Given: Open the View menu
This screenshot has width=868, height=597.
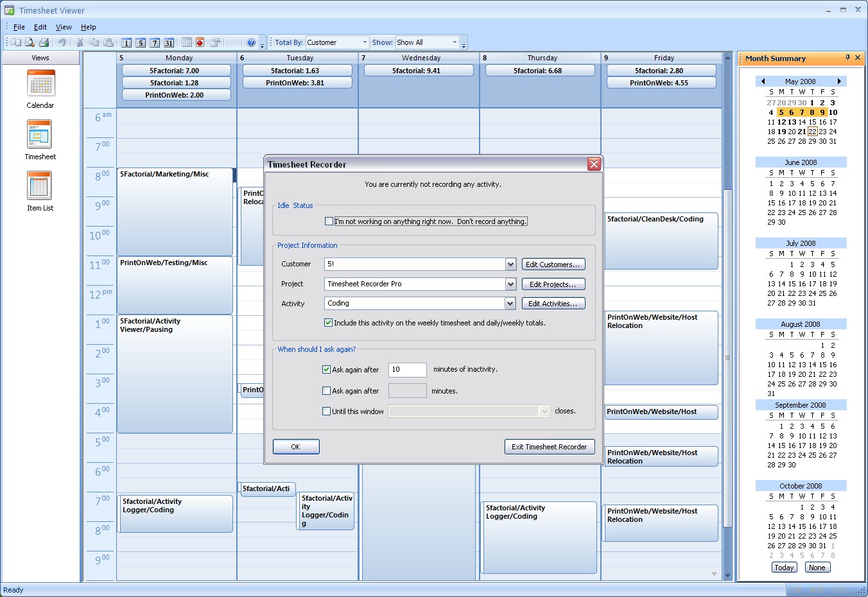Looking at the screenshot, I should point(63,27).
